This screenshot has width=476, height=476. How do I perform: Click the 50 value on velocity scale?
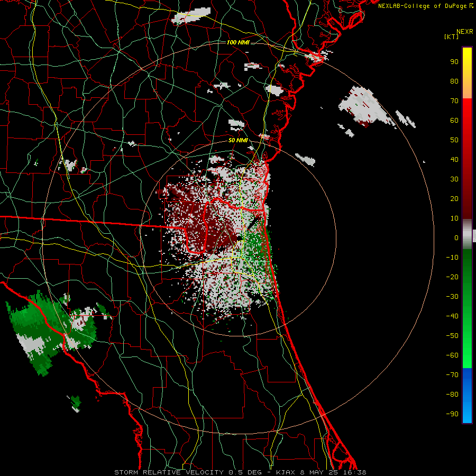[454, 140]
